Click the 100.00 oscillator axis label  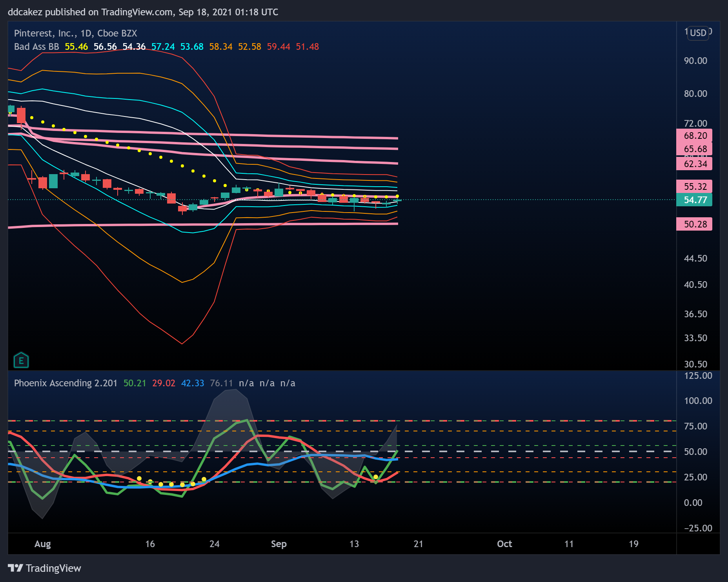(698, 401)
